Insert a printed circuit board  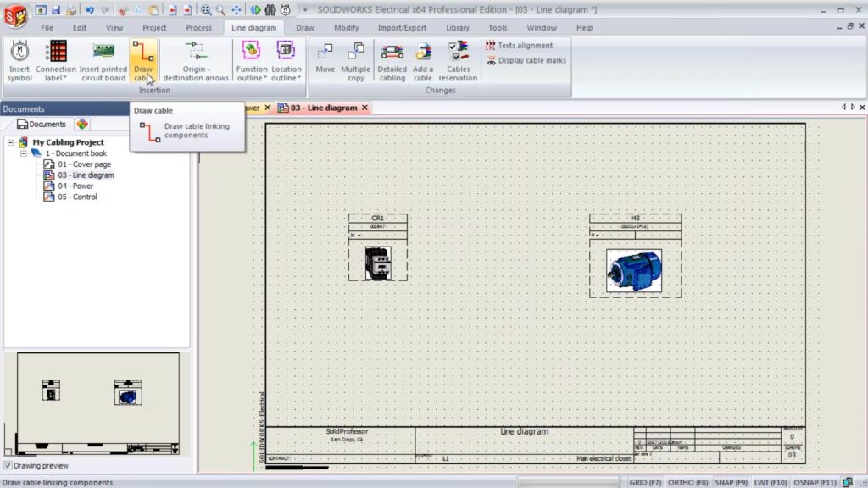(x=103, y=61)
